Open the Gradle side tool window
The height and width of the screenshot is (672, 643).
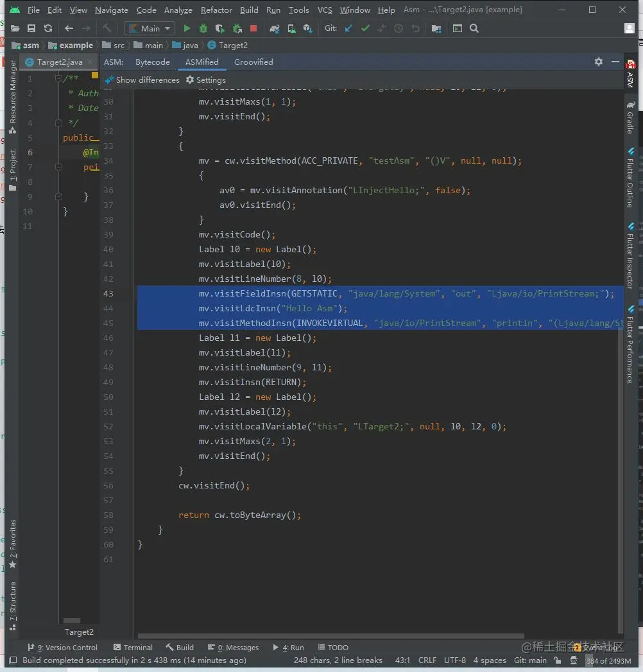(630, 117)
